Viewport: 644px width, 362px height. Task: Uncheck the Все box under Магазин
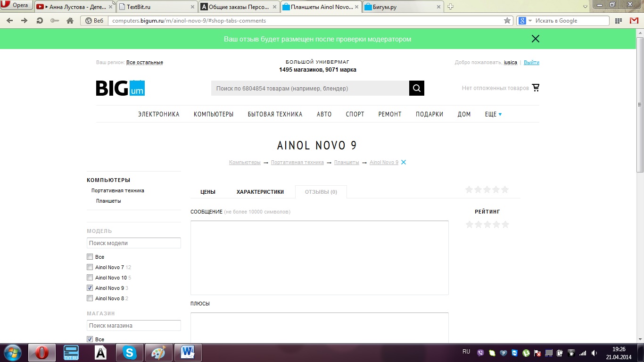(90, 339)
